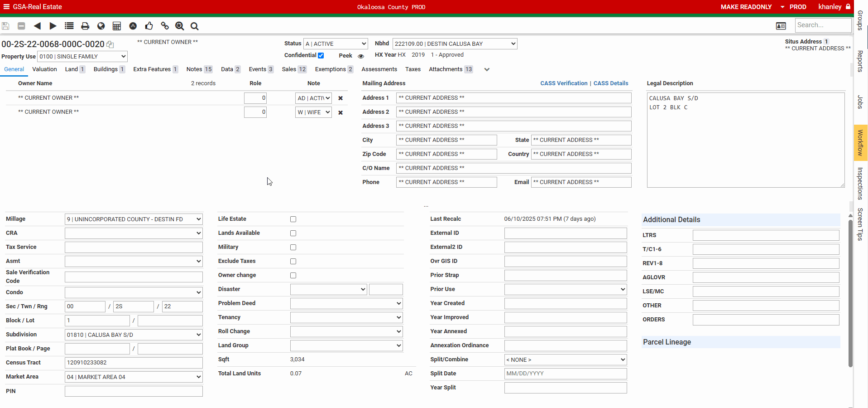Click the thumbs-up approve icon
This screenshot has height=408, width=868.
(x=149, y=26)
